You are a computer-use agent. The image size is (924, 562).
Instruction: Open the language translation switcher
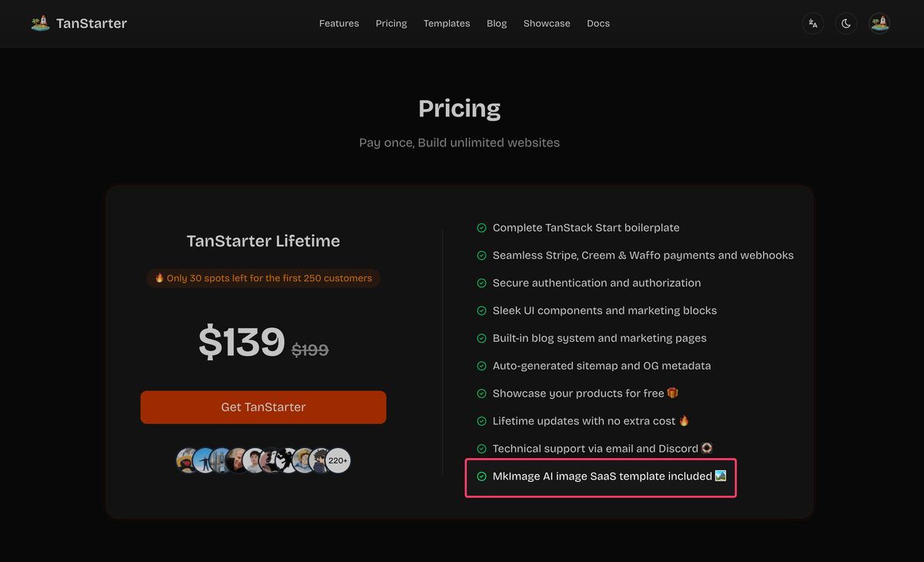click(813, 24)
